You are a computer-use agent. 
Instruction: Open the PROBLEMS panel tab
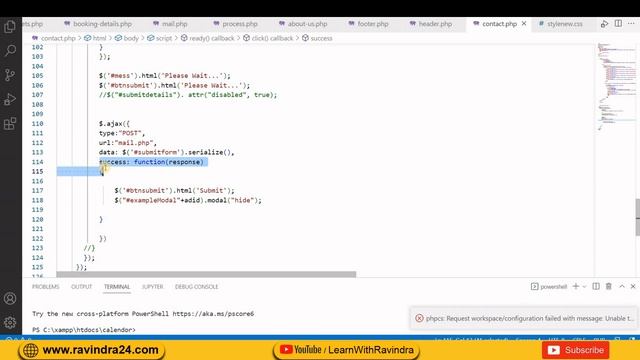[46, 287]
